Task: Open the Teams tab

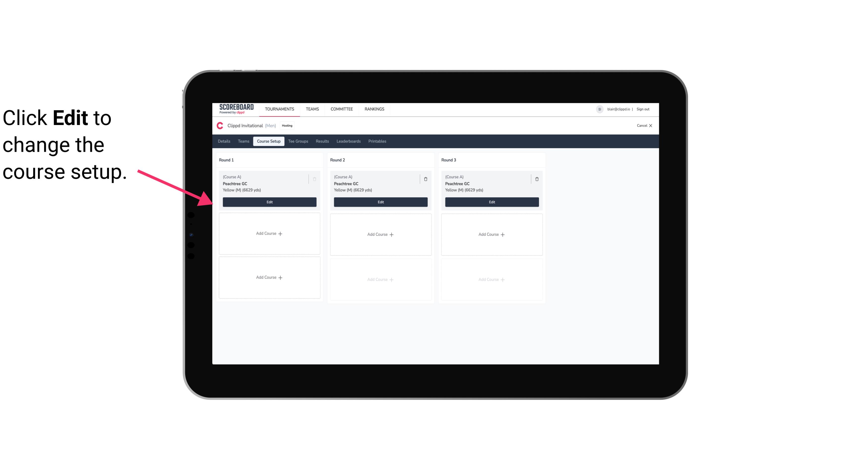Action: tap(243, 141)
